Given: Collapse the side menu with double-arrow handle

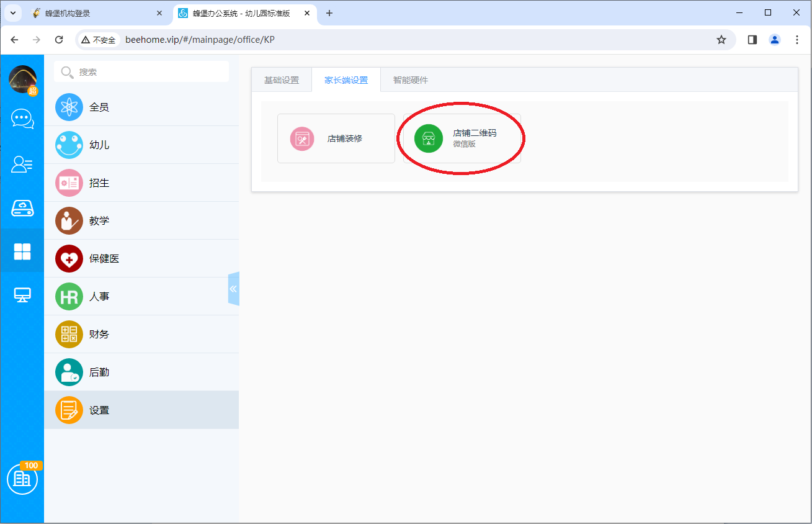Looking at the screenshot, I should coord(233,289).
